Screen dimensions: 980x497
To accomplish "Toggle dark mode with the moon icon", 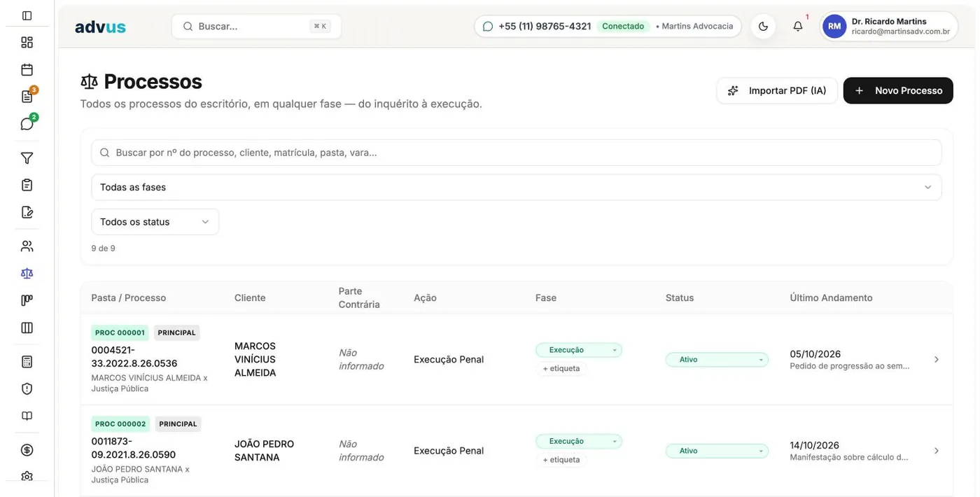I will click(x=764, y=27).
